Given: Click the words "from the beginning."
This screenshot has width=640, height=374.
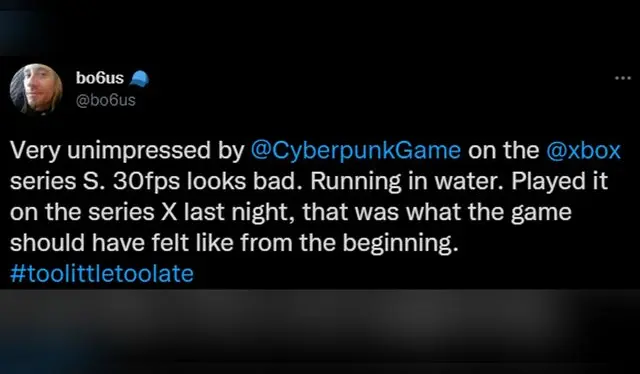Looking at the screenshot, I should (x=347, y=243).
